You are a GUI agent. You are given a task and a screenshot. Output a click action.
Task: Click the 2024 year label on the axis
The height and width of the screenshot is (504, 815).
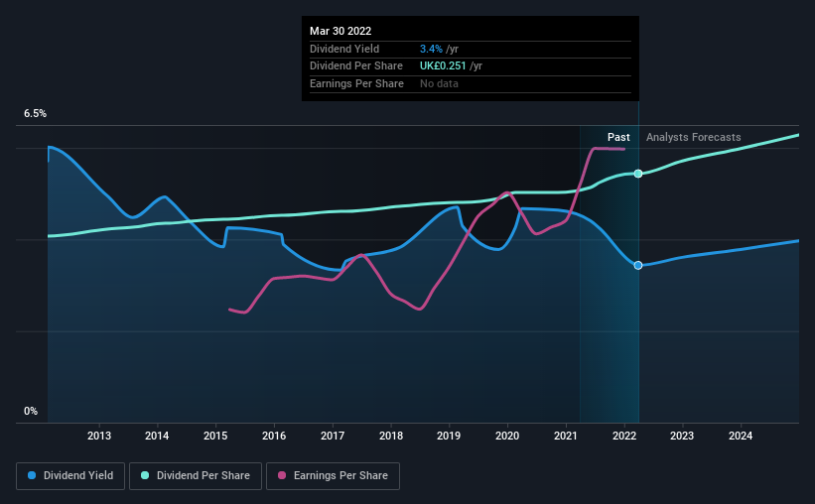pyautogui.click(x=741, y=436)
